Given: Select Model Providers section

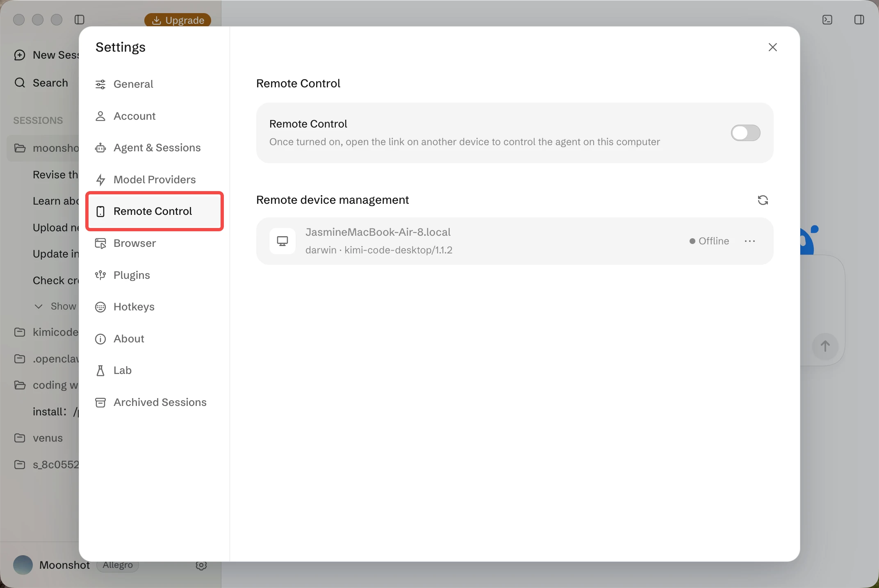Looking at the screenshot, I should pyautogui.click(x=154, y=180).
